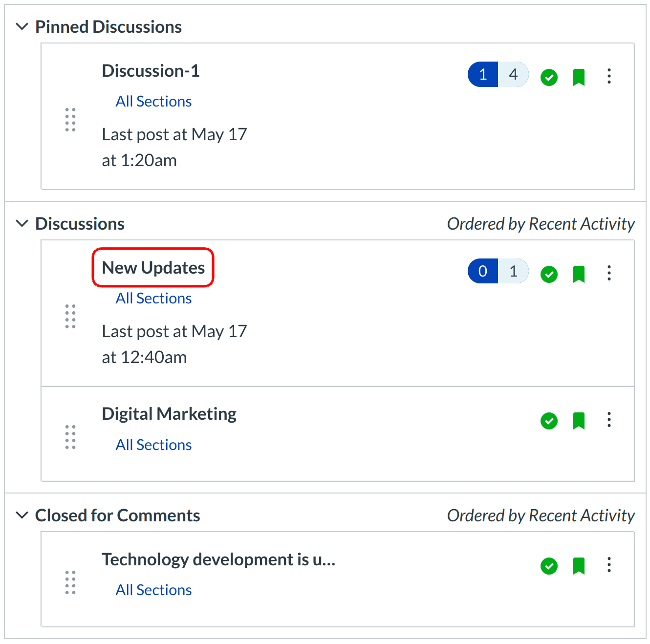
Task: Open the New Updates discussion
Action: [153, 268]
